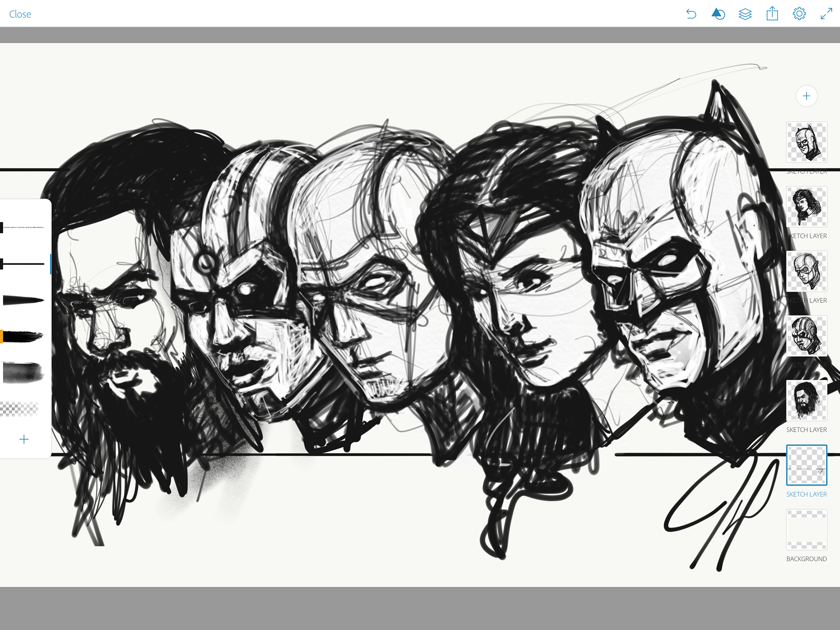Select the Aquaman sketch layer thumbnail
This screenshot has width=840, height=630.
[x=806, y=401]
